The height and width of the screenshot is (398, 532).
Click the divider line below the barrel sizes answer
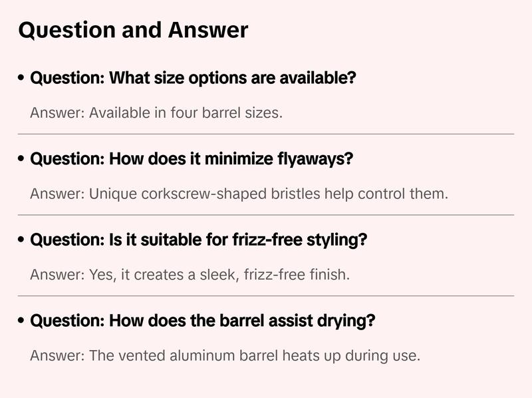point(266,134)
